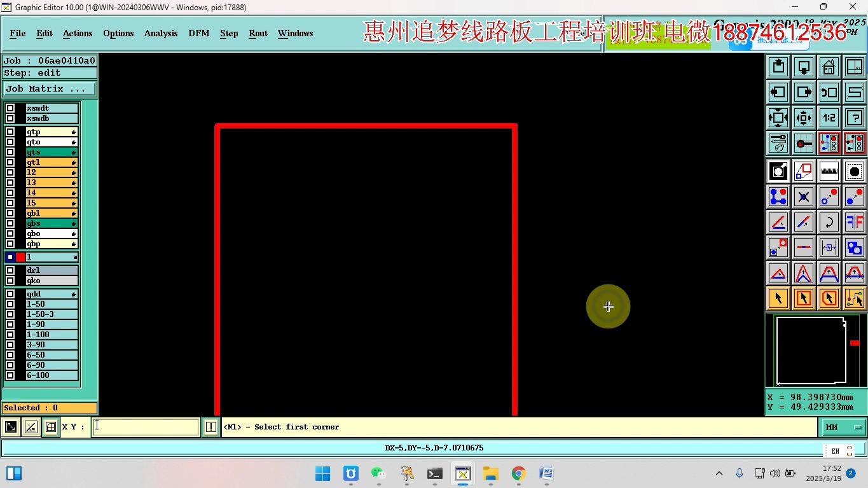The width and height of the screenshot is (868, 488).
Task: Click the 1:2 zoom scale icon
Action: 829,117
